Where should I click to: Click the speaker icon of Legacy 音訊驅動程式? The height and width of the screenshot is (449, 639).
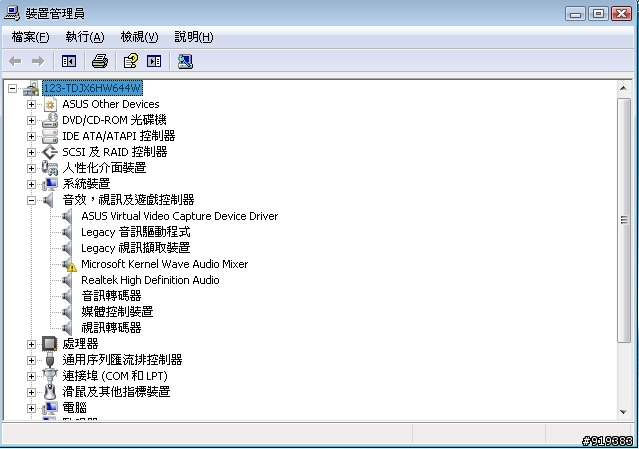point(68,232)
